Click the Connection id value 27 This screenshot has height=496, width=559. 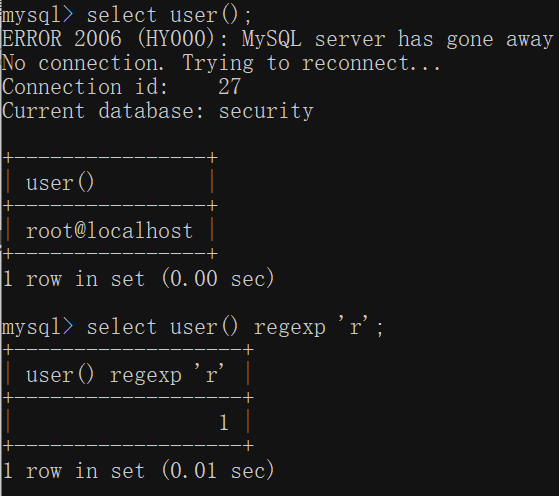(x=230, y=87)
